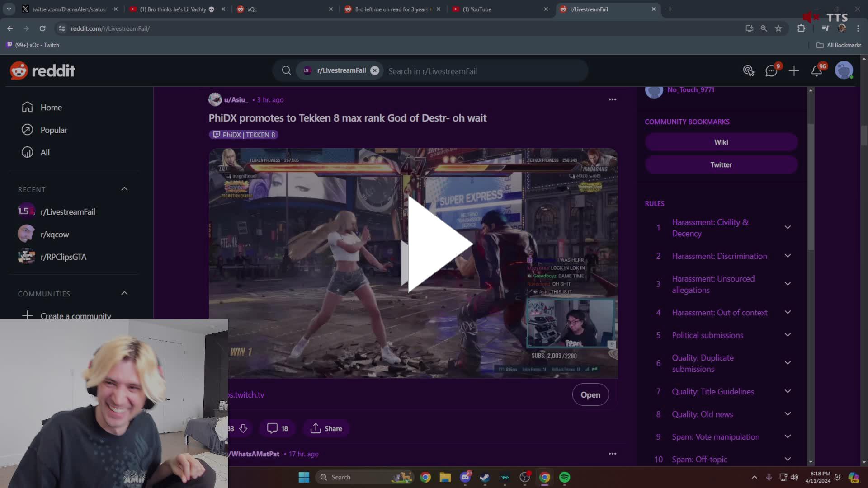Open the 18 comments on post
Viewport: 868px width, 488px height.
pyautogui.click(x=278, y=428)
